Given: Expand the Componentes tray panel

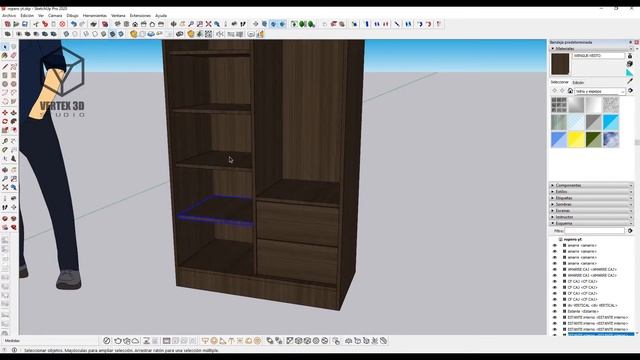Looking at the screenshot, I should click(591, 185).
